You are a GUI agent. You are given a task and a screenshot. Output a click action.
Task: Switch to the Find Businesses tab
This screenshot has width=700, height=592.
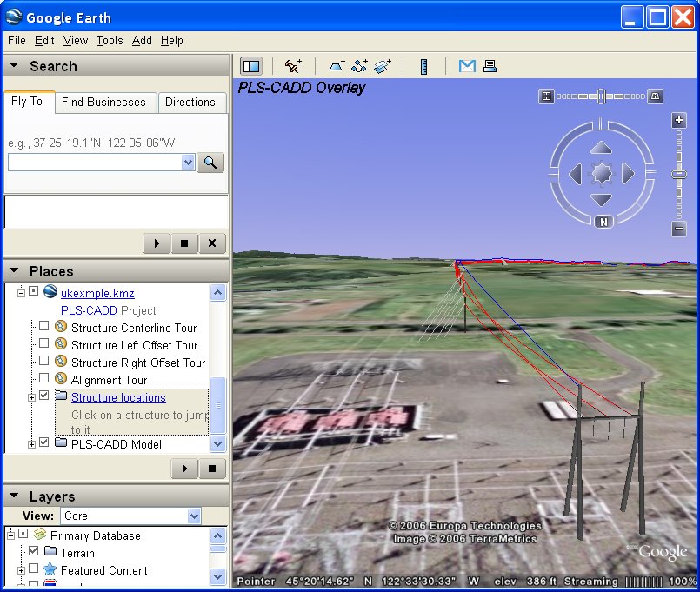point(104,103)
